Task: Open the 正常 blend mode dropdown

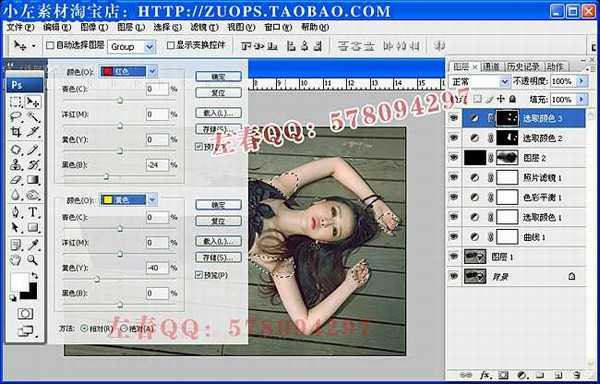Action: point(505,81)
